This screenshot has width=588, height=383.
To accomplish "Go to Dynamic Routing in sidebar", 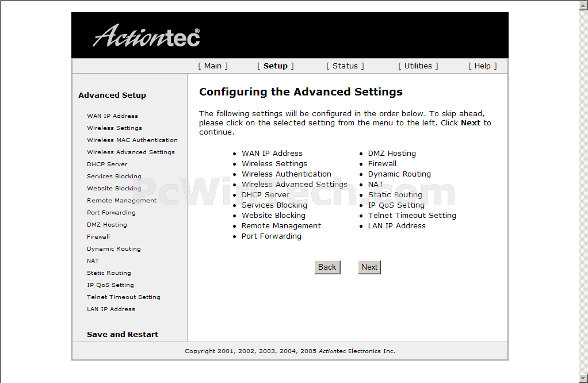I will [114, 249].
